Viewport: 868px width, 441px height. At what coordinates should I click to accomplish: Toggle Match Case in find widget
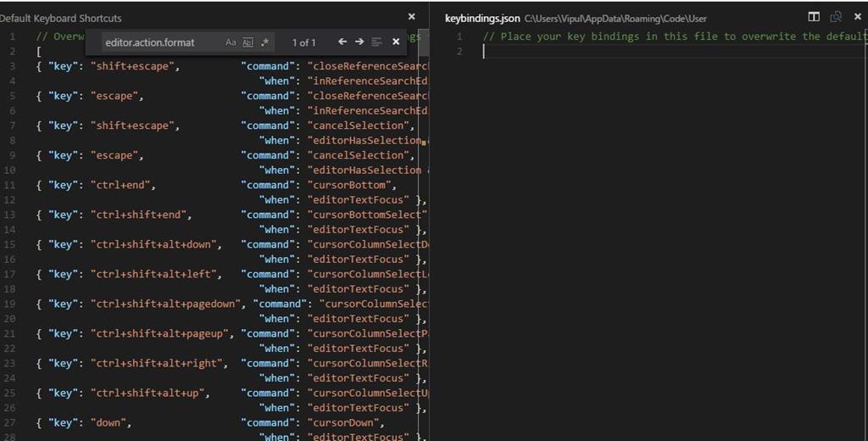tap(231, 42)
